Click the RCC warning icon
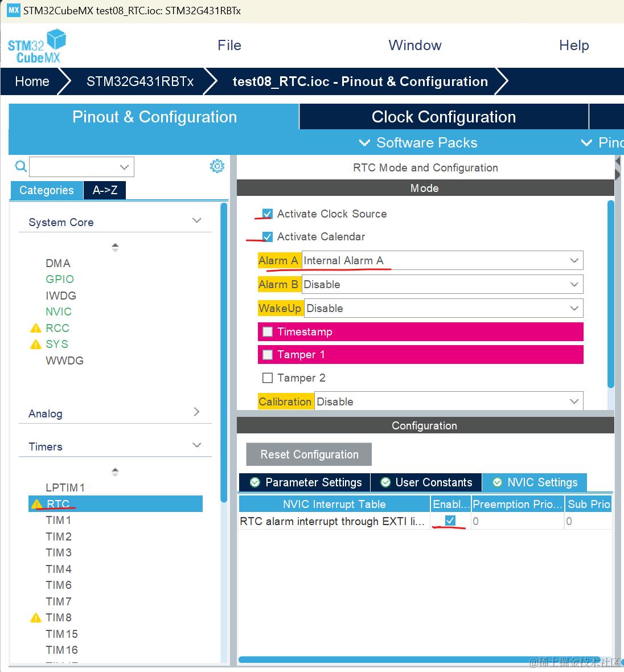The image size is (624, 672). pyautogui.click(x=36, y=328)
